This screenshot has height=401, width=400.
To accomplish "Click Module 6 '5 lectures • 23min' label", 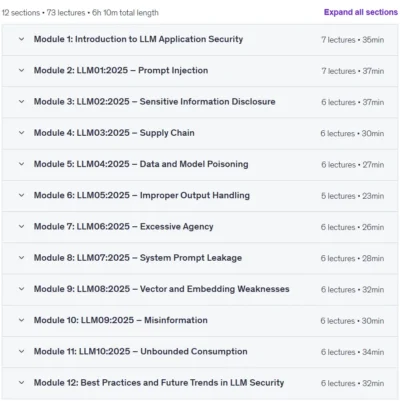I will (x=352, y=196).
